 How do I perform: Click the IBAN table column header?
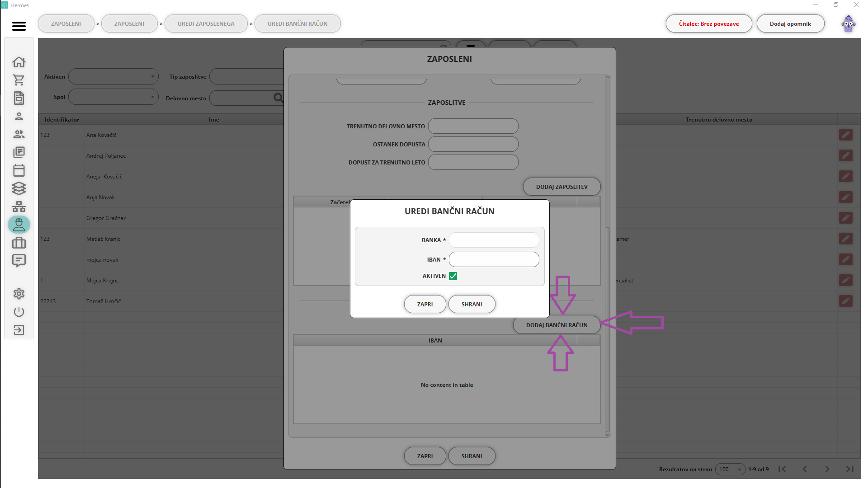point(435,340)
